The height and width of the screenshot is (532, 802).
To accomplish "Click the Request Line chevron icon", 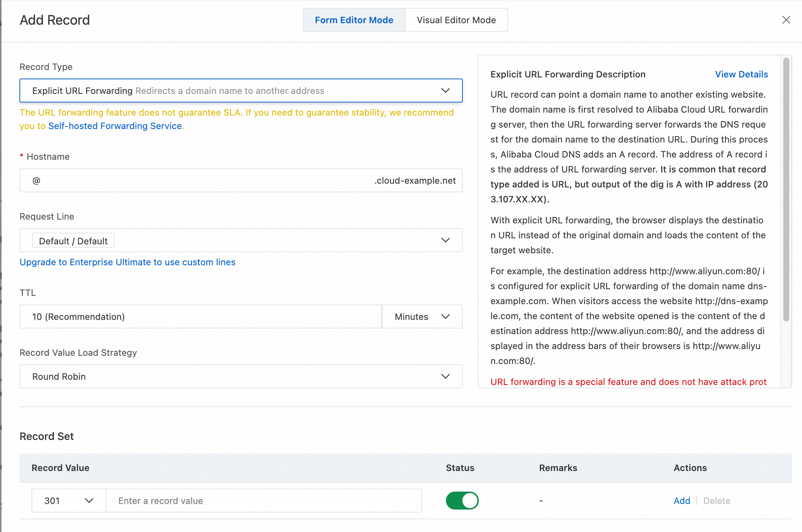I will (445, 240).
